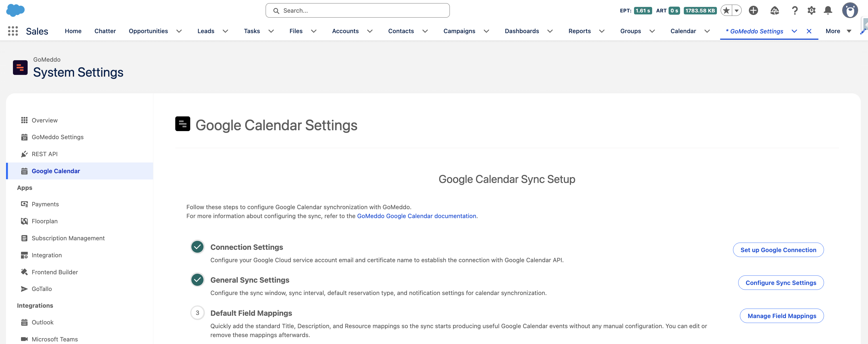
Task: Select Overview in the settings sidebar
Action: click(x=79, y=120)
